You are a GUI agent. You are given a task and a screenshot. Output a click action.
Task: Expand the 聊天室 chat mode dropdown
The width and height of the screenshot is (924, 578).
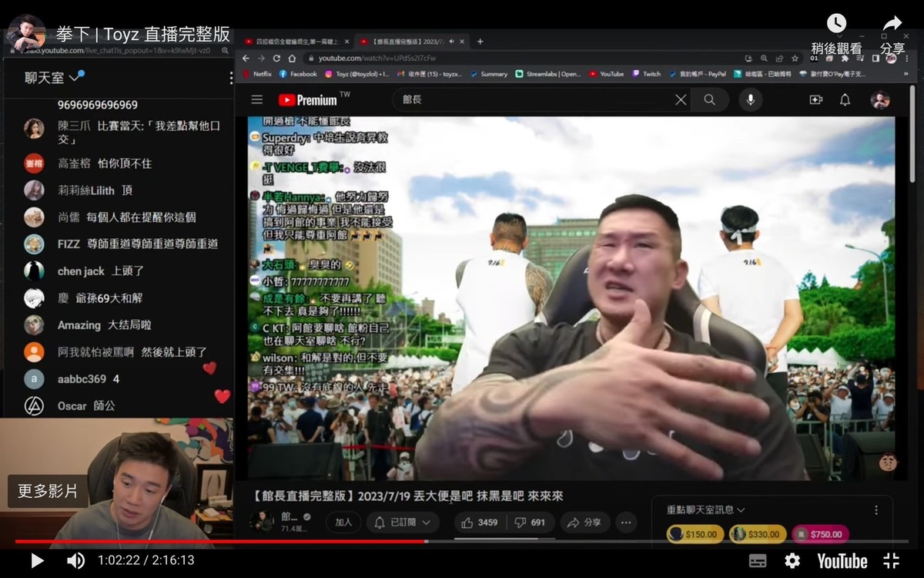[53, 77]
